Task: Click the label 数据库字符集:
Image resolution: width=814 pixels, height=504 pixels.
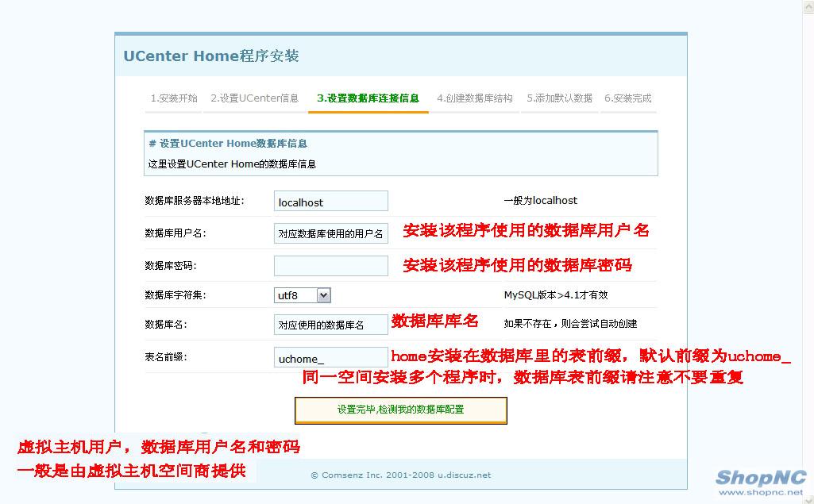Action: point(176,294)
